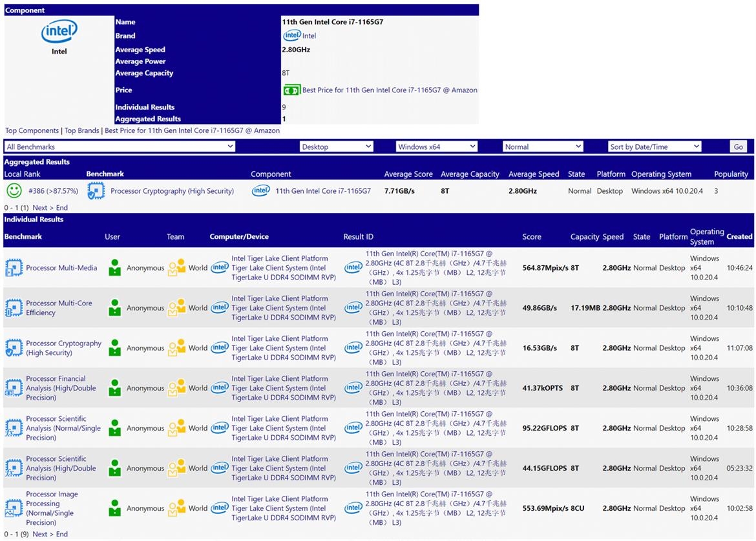Click the Anonymous user icon in first row

click(x=115, y=268)
